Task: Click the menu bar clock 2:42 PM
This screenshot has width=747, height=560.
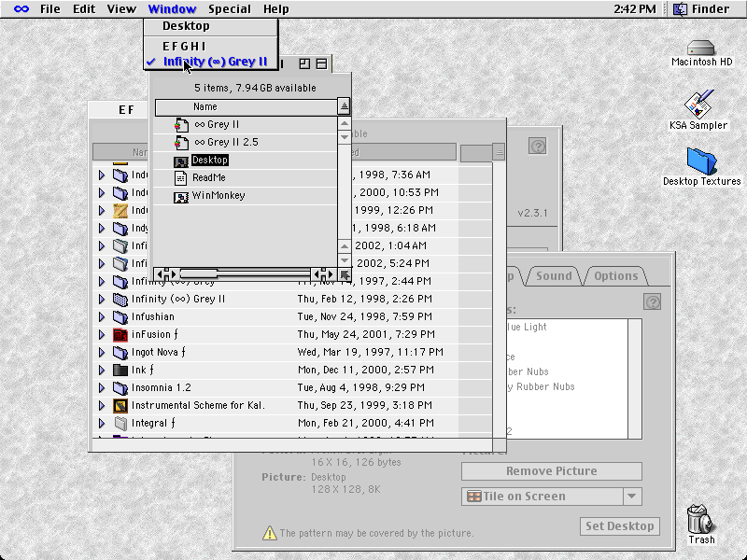Action: tap(635, 9)
